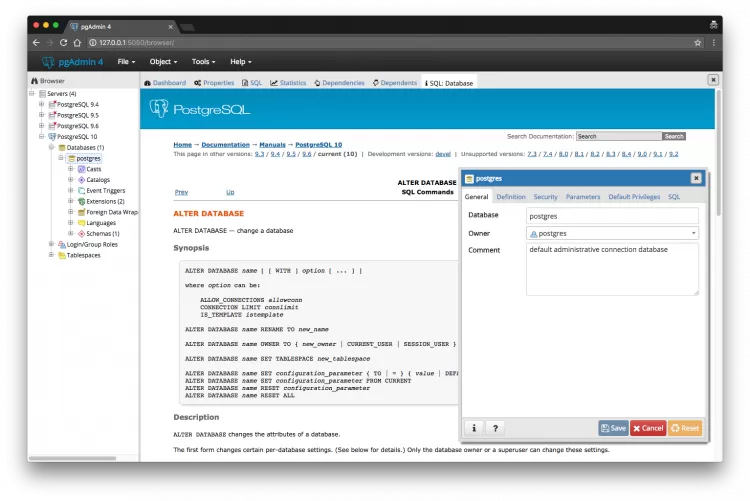
Task: Click the Save button in the dialog
Action: 613,428
